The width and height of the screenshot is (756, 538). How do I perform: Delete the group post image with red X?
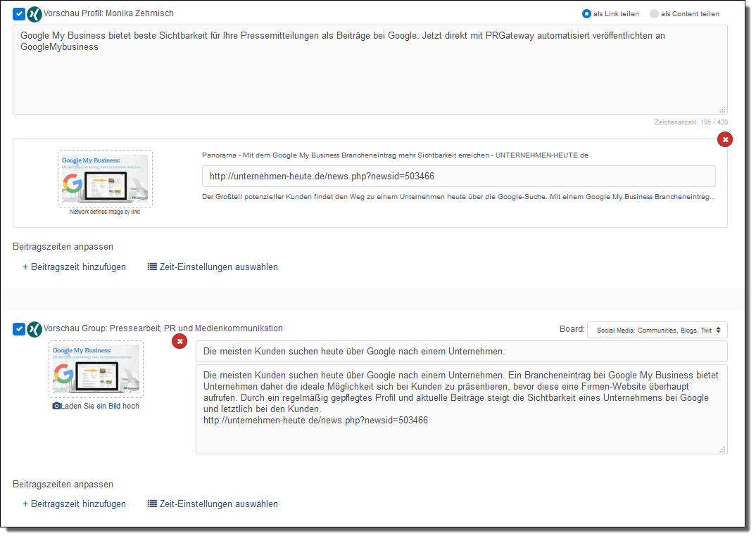179,342
